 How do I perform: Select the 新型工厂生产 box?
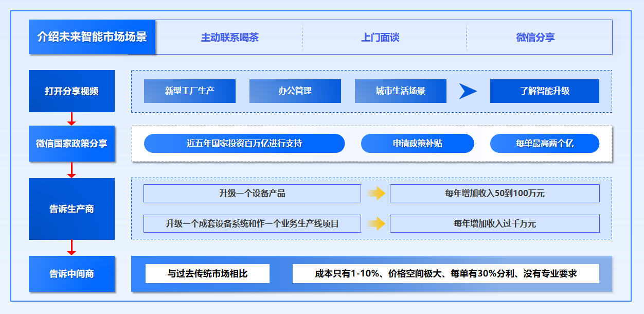coord(189,91)
